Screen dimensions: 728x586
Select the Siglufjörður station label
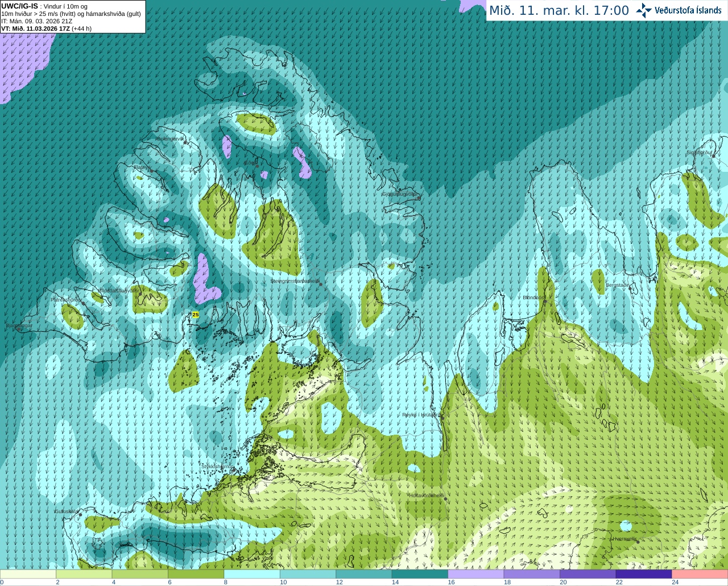700,152
